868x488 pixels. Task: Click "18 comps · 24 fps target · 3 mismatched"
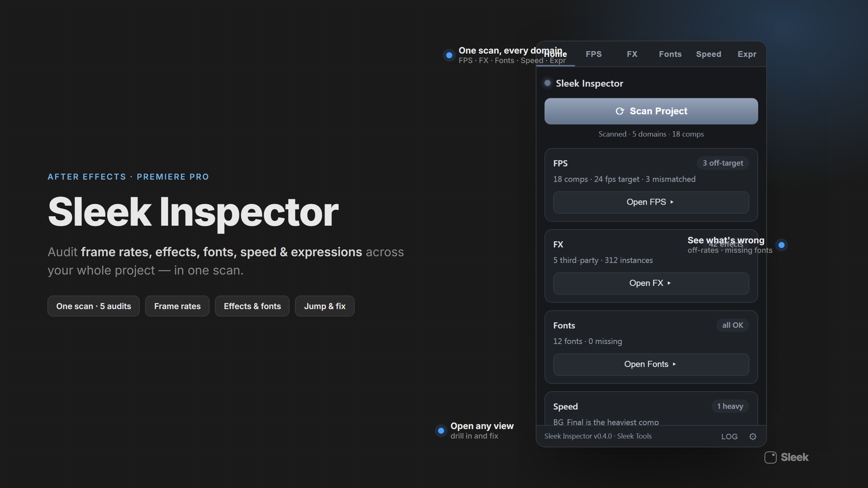(624, 179)
